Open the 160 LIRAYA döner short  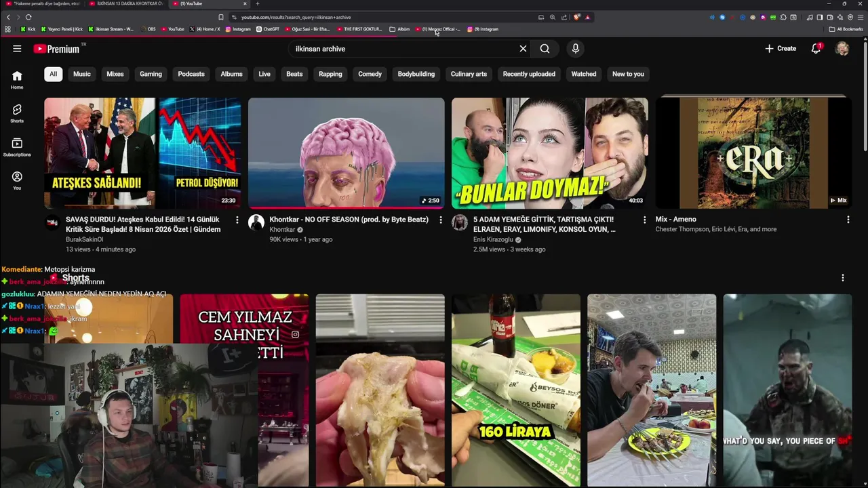pyautogui.click(x=516, y=390)
